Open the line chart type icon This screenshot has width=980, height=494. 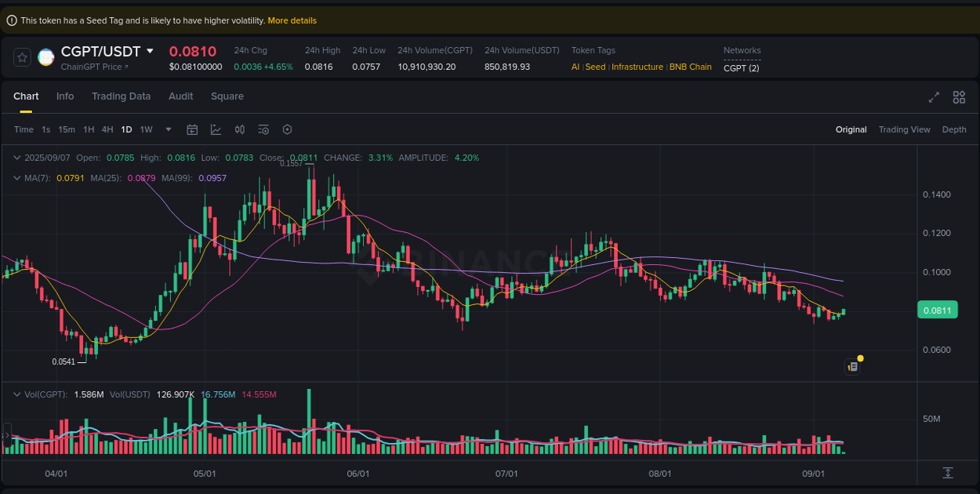coord(216,129)
